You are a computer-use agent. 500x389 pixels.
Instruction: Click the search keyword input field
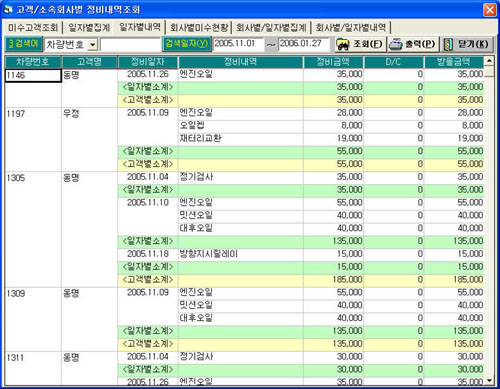click(x=130, y=44)
